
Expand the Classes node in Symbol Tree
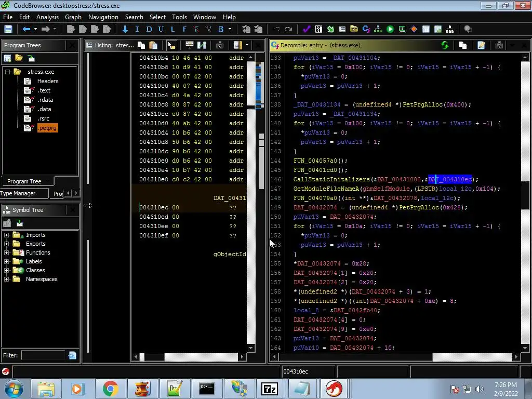click(6, 270)
